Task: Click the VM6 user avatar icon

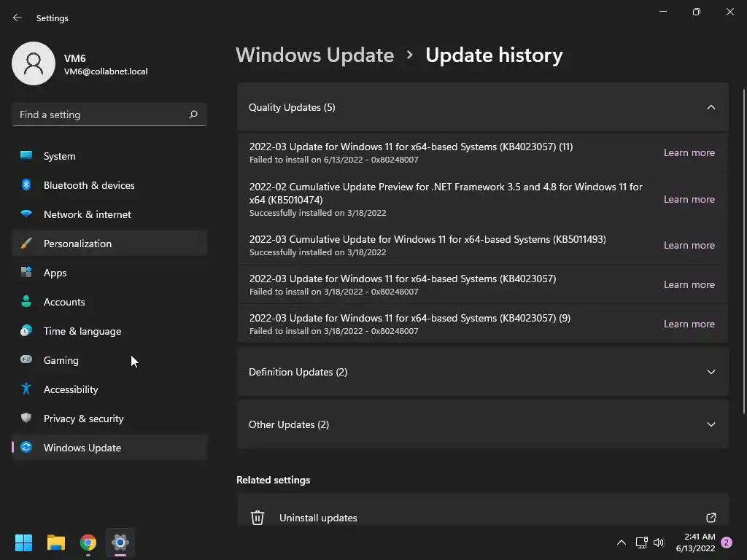Action: (34, 63)
